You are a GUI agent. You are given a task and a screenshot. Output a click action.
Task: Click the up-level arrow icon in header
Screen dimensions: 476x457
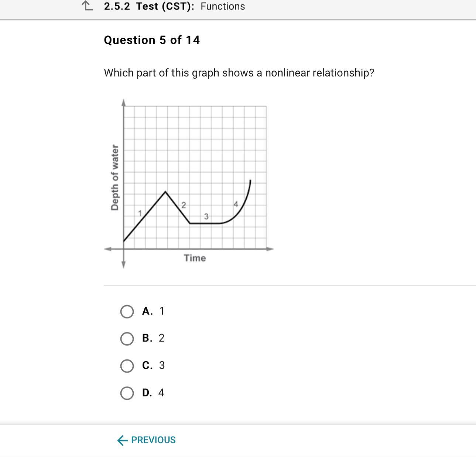[87, 6]
